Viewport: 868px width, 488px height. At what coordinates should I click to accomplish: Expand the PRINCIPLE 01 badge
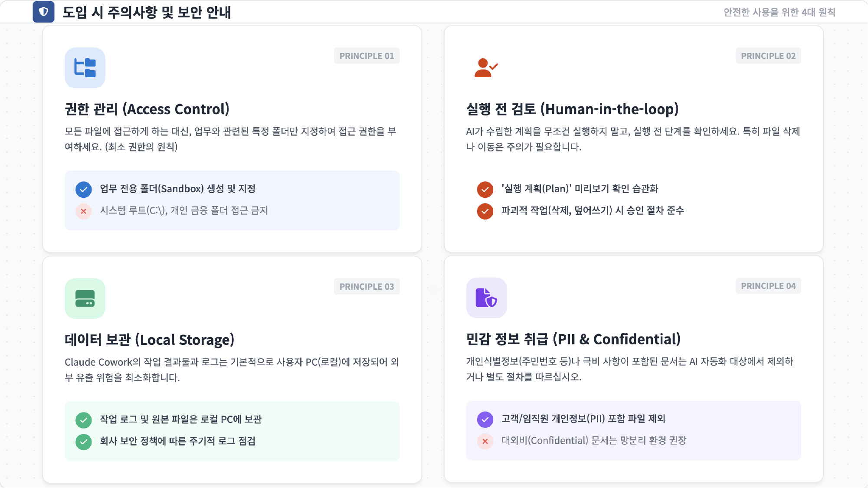point(367,56)
